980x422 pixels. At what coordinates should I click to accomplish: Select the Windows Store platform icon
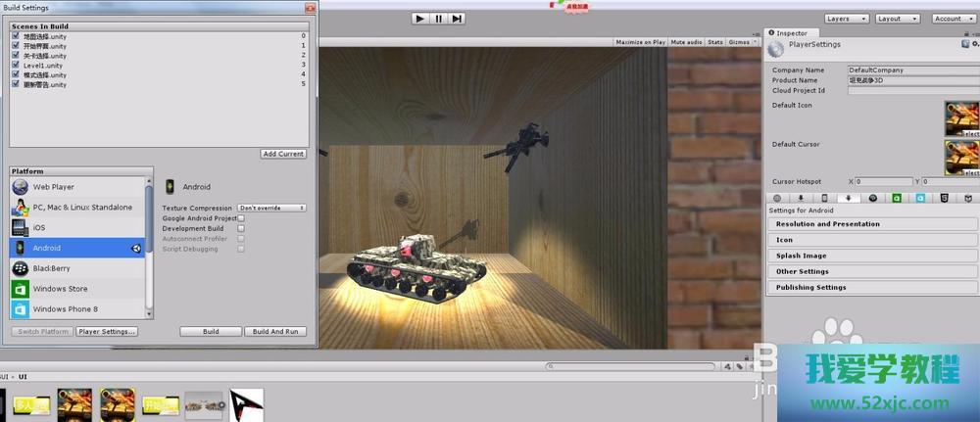[x=21, y=289]
